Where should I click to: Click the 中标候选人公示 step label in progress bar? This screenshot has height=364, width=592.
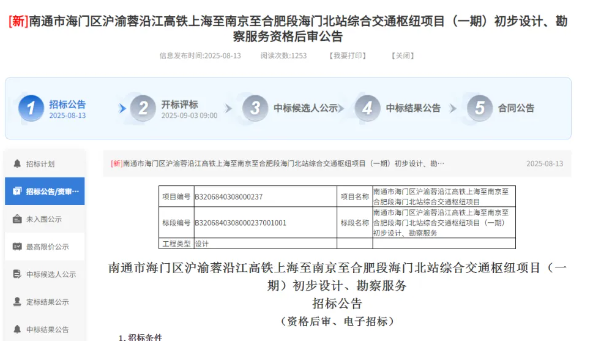305,108
